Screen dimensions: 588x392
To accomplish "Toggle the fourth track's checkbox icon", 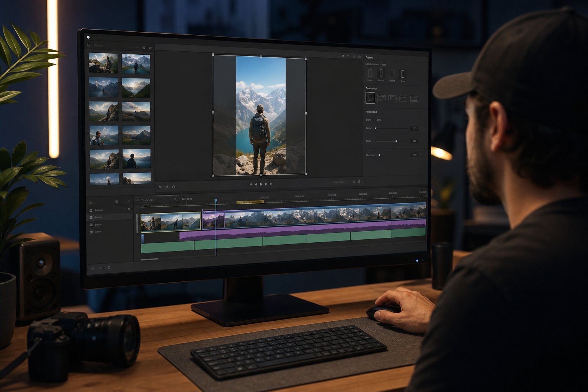I will 91,232.
